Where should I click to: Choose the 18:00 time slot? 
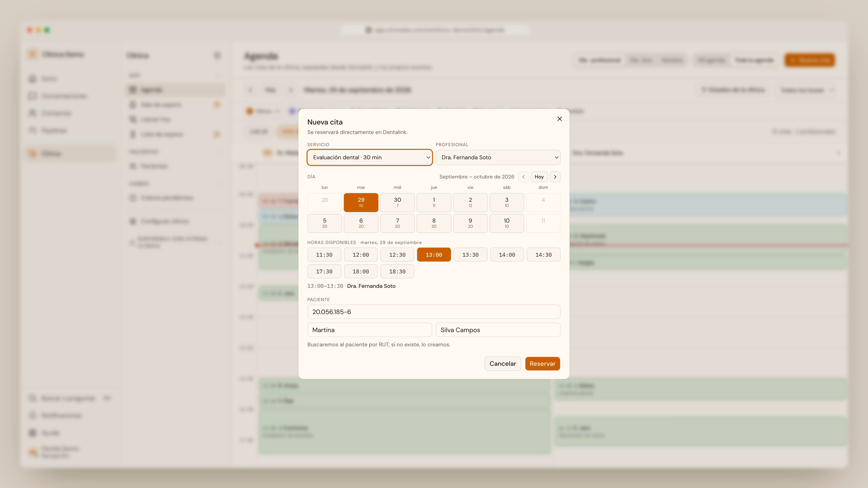click(361, 271)
